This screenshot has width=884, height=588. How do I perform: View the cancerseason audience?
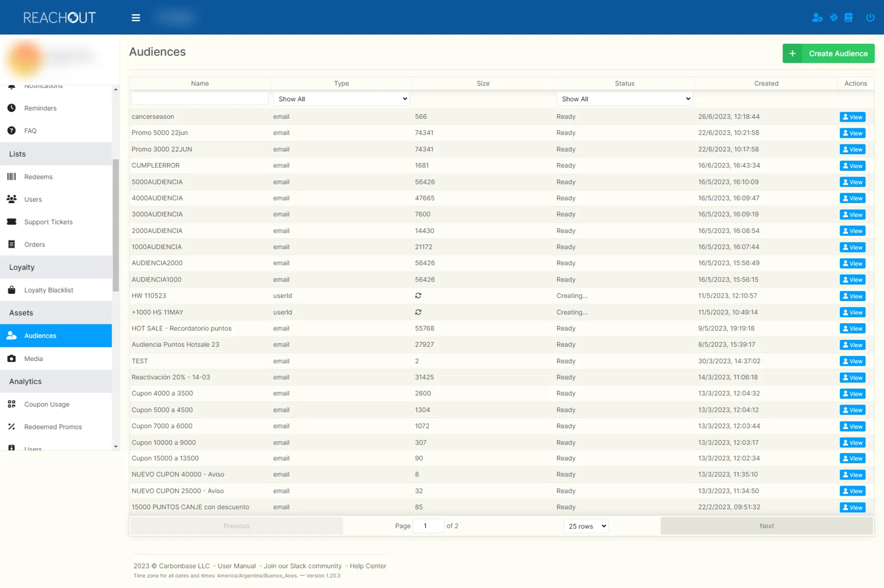pos(853,117)
